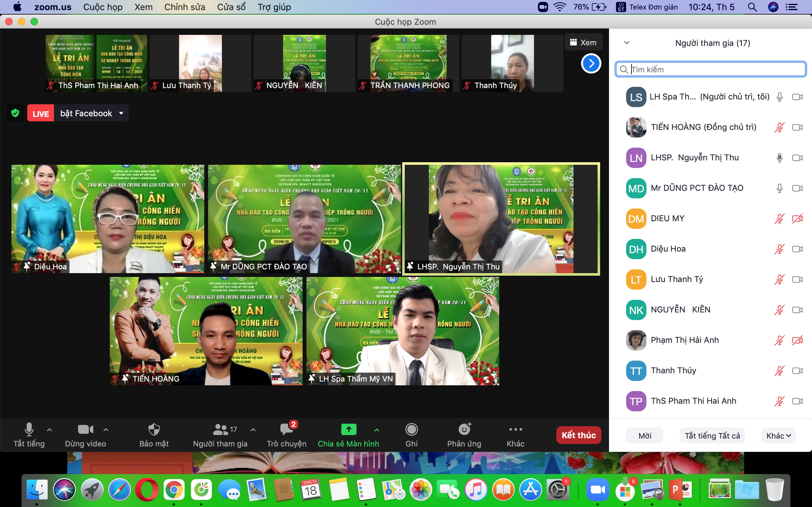
Task: Click the green encryption shield icon
Action: coord(15,113)
